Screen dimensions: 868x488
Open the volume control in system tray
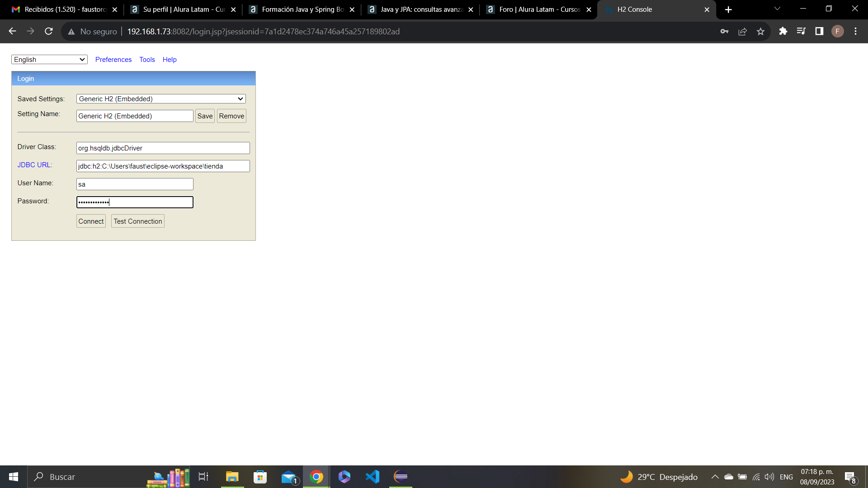pos(769,477)
